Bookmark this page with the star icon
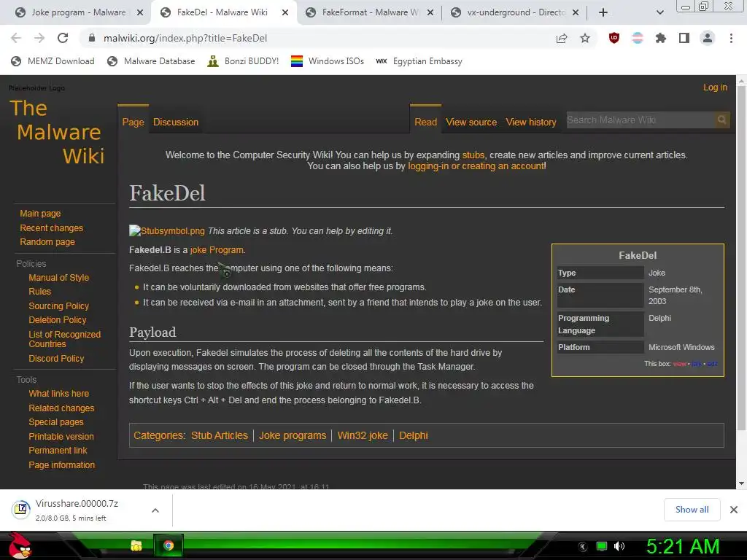 pos(585,38)
